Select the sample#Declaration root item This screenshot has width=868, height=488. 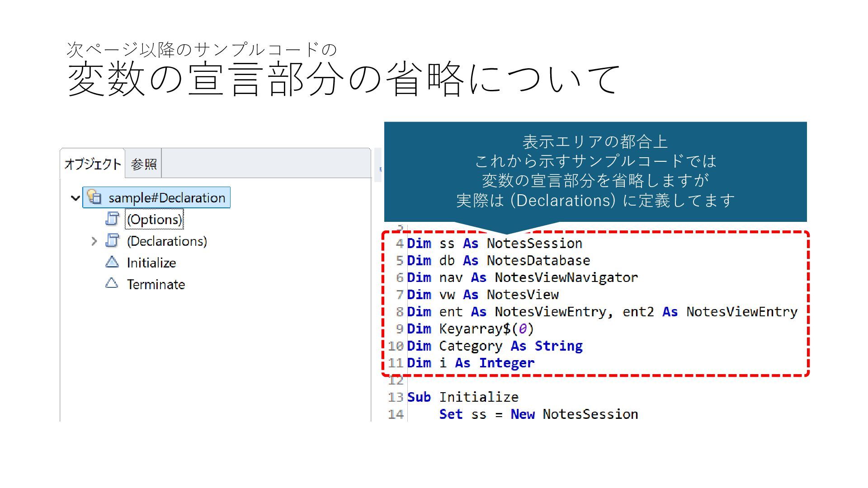tap(166, 198)
